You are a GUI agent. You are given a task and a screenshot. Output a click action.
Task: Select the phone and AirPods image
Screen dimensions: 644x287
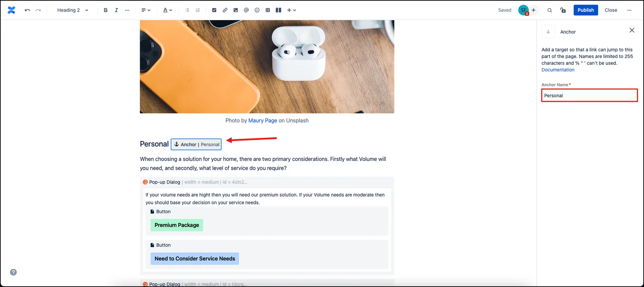tap(267, 67)
